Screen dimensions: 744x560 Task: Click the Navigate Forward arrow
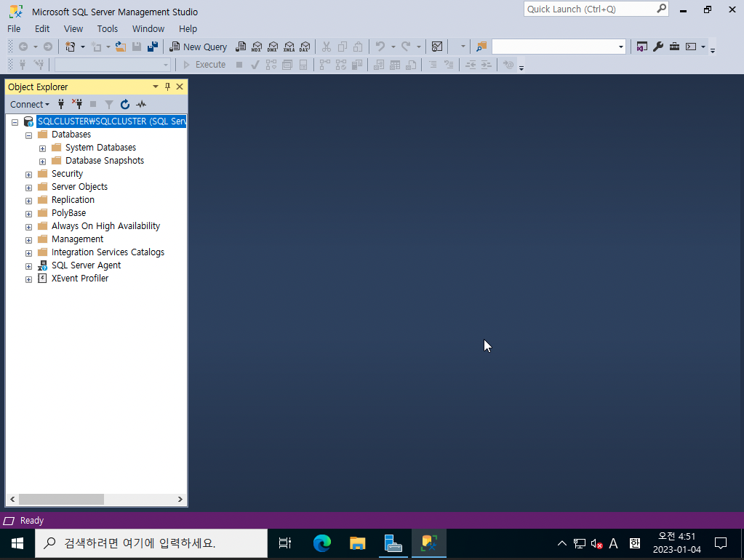(48, 47)
